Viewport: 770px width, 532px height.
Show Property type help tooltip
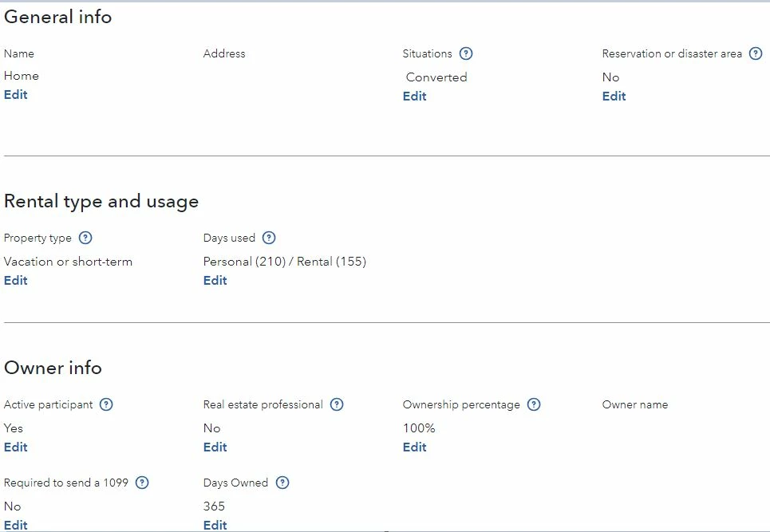85,238
